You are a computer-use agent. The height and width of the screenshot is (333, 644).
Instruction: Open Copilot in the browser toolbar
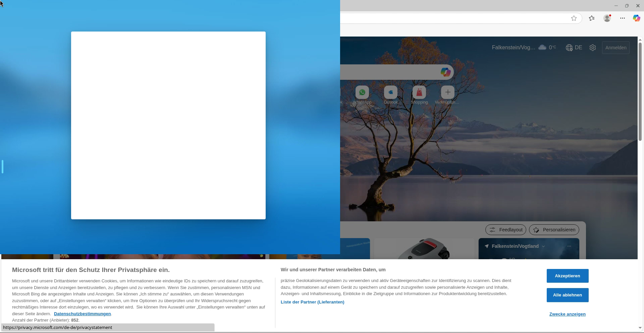coord(636,18)
